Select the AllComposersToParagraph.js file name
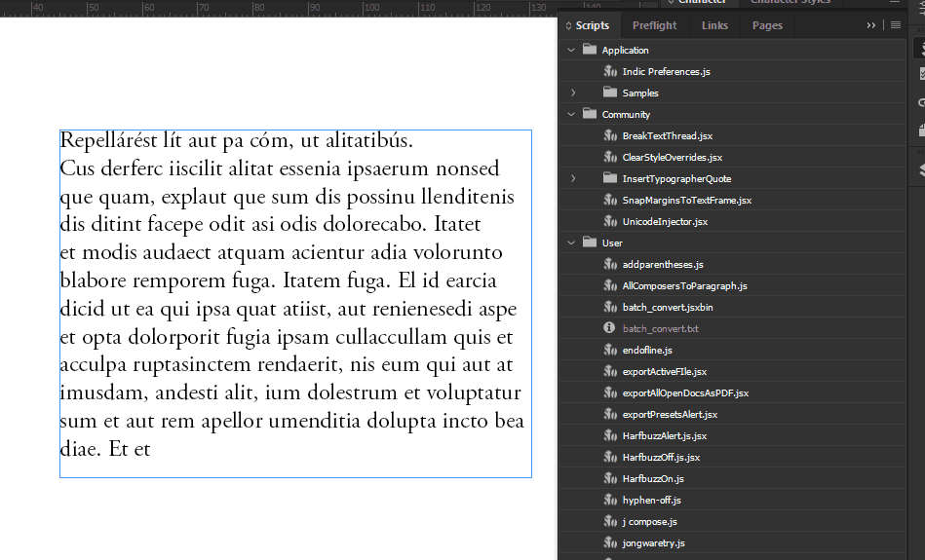 click(x=685, y=286)
